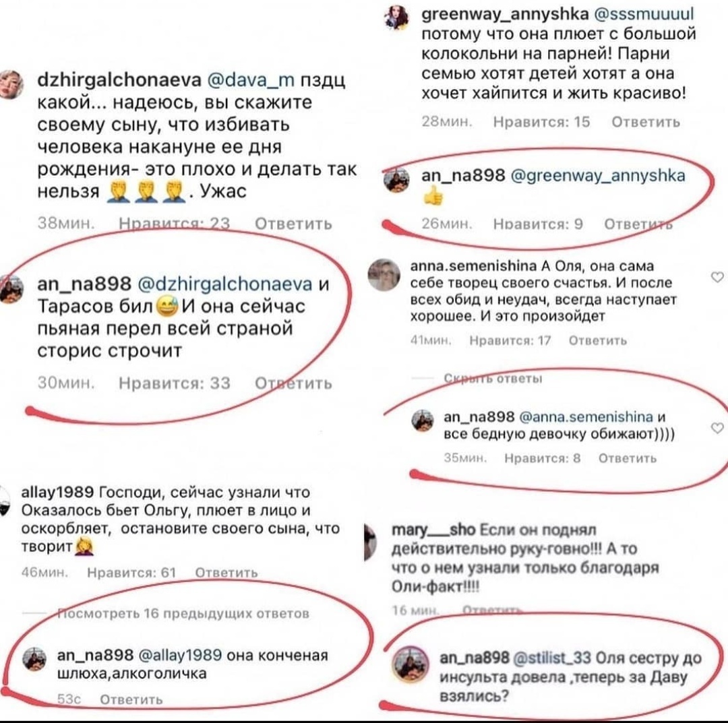728x723 pixels.
Task: Tap anna.semenishina's avatar thumbnail
Action: (384, 275)
